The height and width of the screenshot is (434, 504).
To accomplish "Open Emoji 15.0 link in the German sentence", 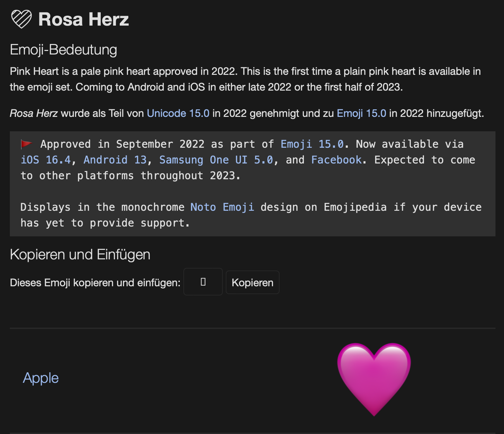I will click(361, 113).
